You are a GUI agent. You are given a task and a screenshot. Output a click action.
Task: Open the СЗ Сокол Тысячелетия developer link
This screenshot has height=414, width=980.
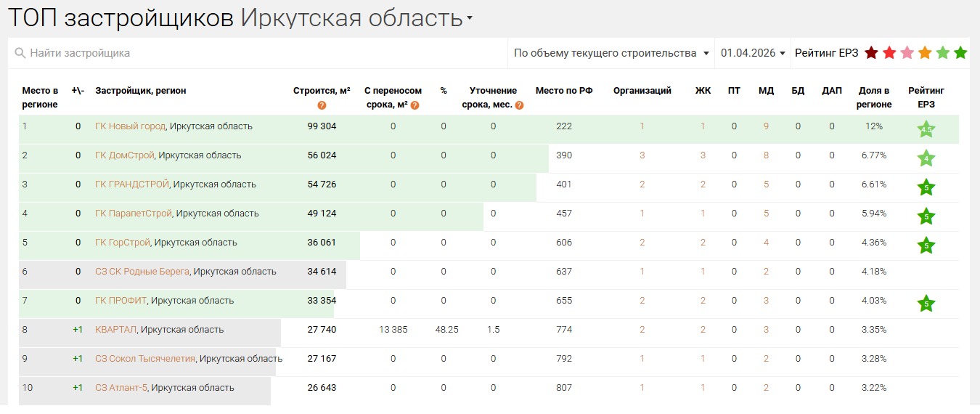[145, 359]
